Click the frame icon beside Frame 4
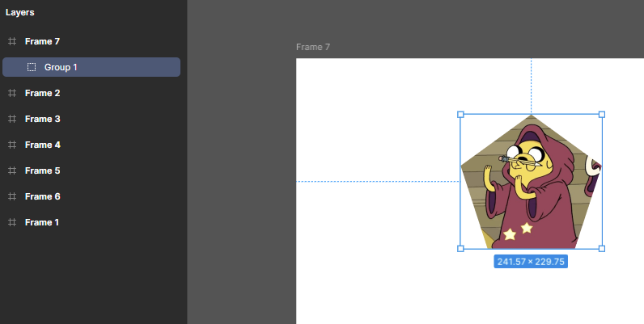The height and width of the screenshot is (324, 644). (x=12, y=145)
